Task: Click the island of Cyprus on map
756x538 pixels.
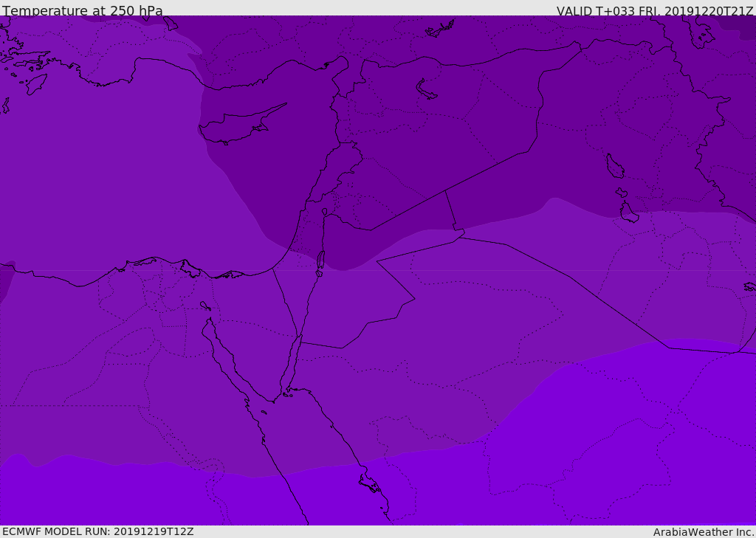Action: point(237,127)
